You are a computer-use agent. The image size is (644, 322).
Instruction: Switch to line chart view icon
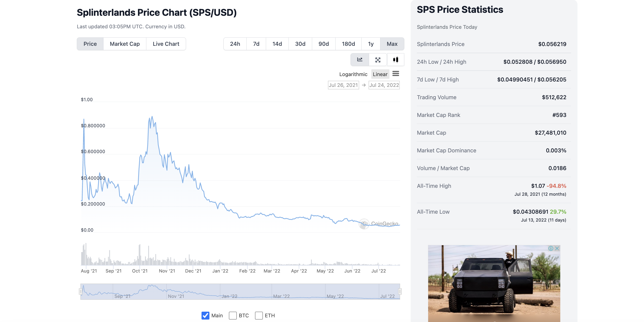coord(359,60)
